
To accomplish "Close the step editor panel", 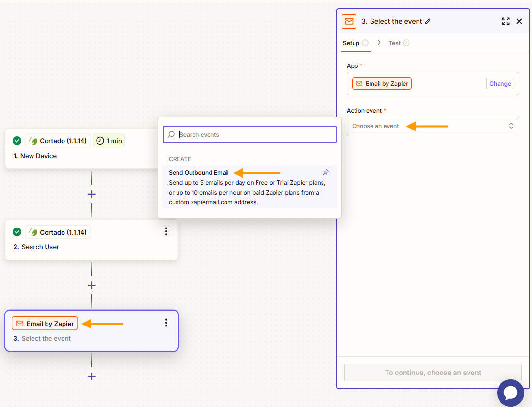I will click(x=519, y=21).
